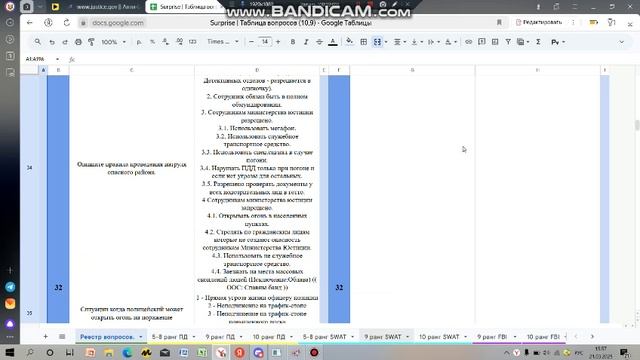
Task: Format as currency (р.)
Action: click(x=139, y=42)
